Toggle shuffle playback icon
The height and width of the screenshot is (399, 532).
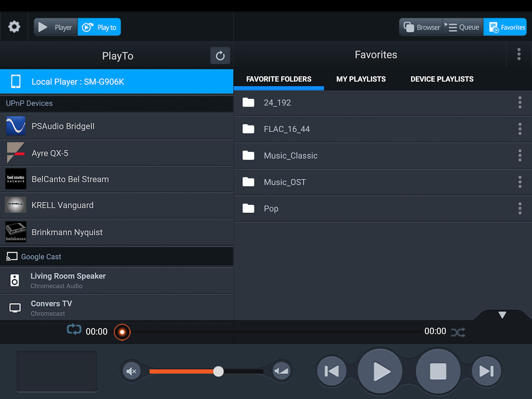pos(458,332)
